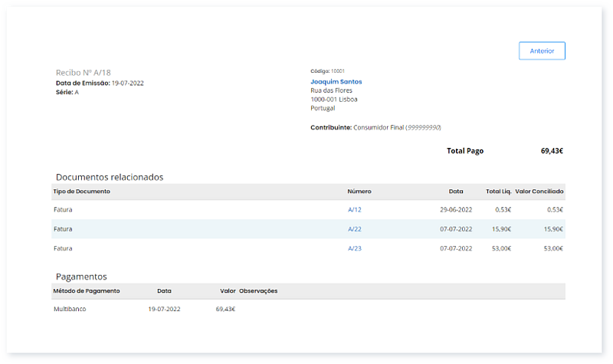
Task: Click the Total Liq. column header
Action: 498,191
